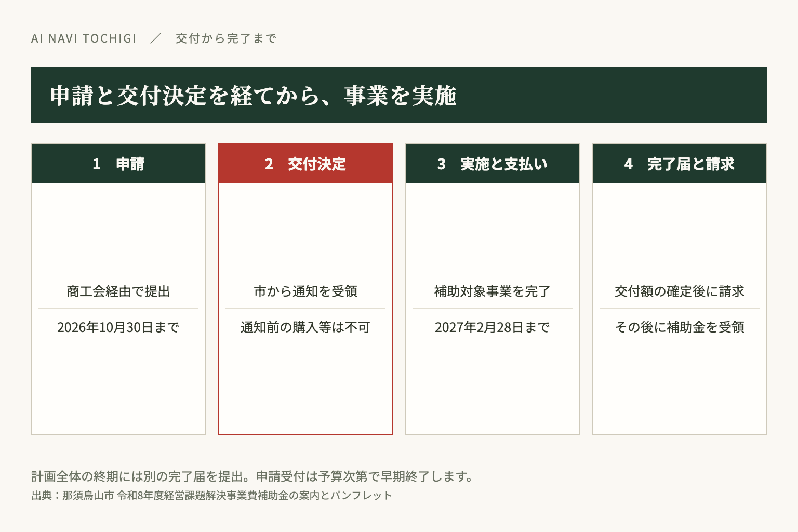The width and height of the screenshot is (798, 532).
Task: Select the step header '1 申請'
Action: [118, 164]
